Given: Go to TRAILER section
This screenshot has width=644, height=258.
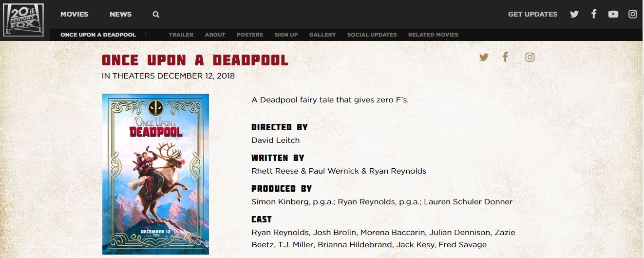Looking at the screenshot, I should (x=181, y=35).
